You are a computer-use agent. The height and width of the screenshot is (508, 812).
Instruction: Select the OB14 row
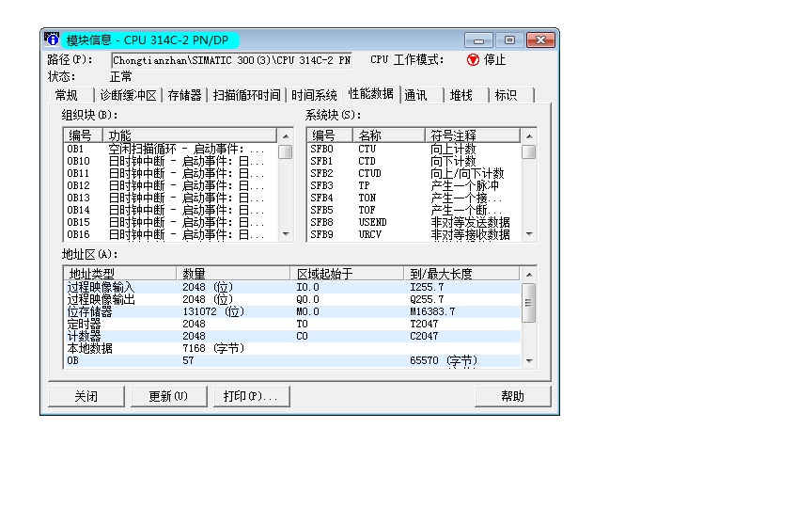(170, 210)
